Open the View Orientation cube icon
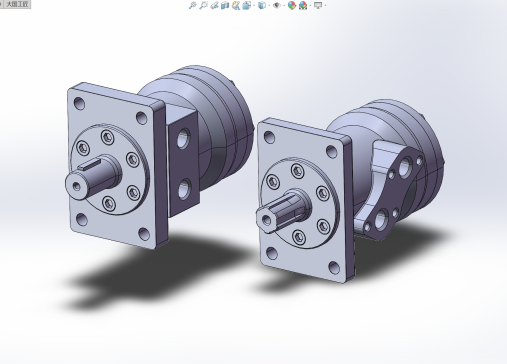This screenshot has height=364, width=507. pos(247,5)
